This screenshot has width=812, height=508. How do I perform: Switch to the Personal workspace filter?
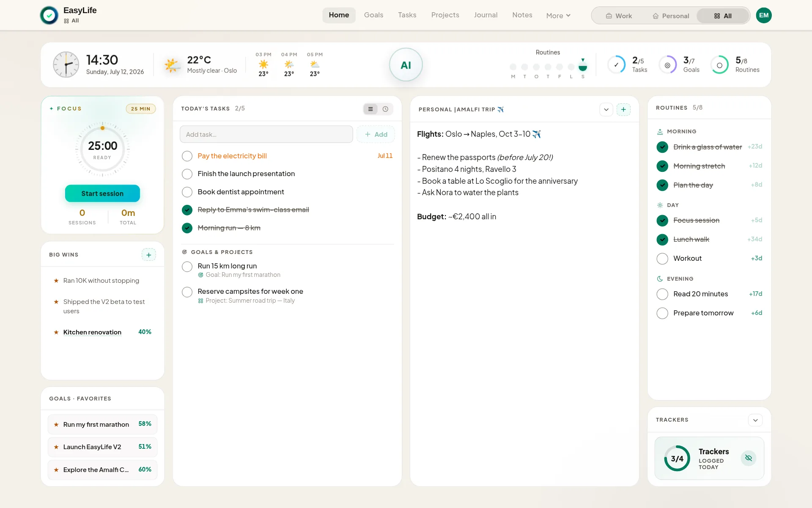tap(671, 16)
